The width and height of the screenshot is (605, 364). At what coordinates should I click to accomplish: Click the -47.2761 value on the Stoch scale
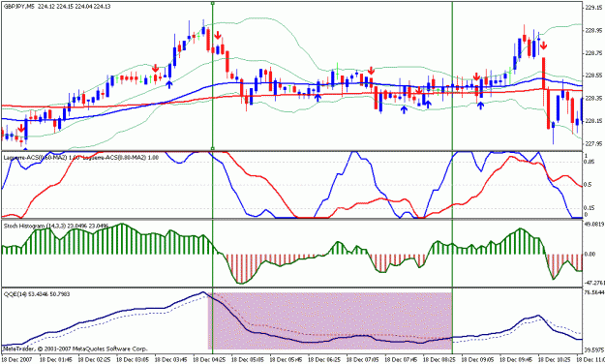pos(594,283)
